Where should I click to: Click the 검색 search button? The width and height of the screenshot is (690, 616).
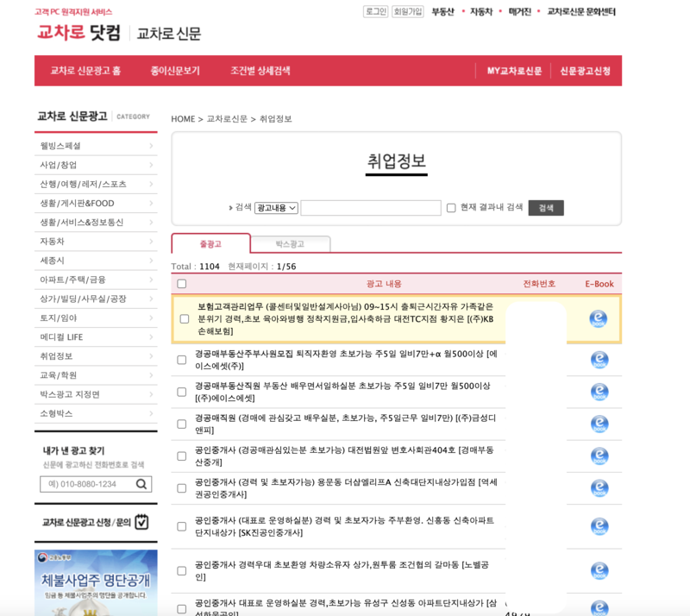(x=545, y=207)
